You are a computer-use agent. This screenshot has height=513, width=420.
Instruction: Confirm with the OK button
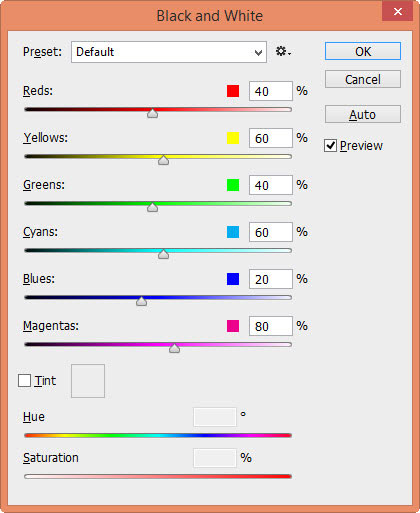pos(363,51)
